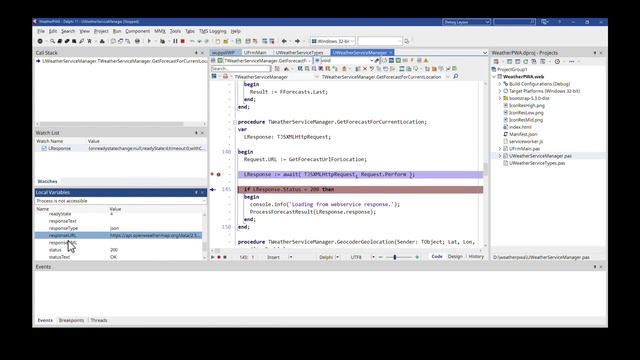Click the Forward navigation arrow in toolbar

tap(297, 41)
